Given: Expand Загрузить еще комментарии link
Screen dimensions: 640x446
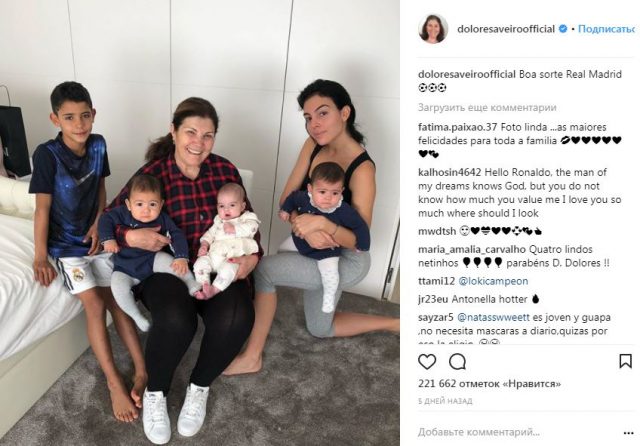Looking at the screenshot, I should tap(487, 108).
